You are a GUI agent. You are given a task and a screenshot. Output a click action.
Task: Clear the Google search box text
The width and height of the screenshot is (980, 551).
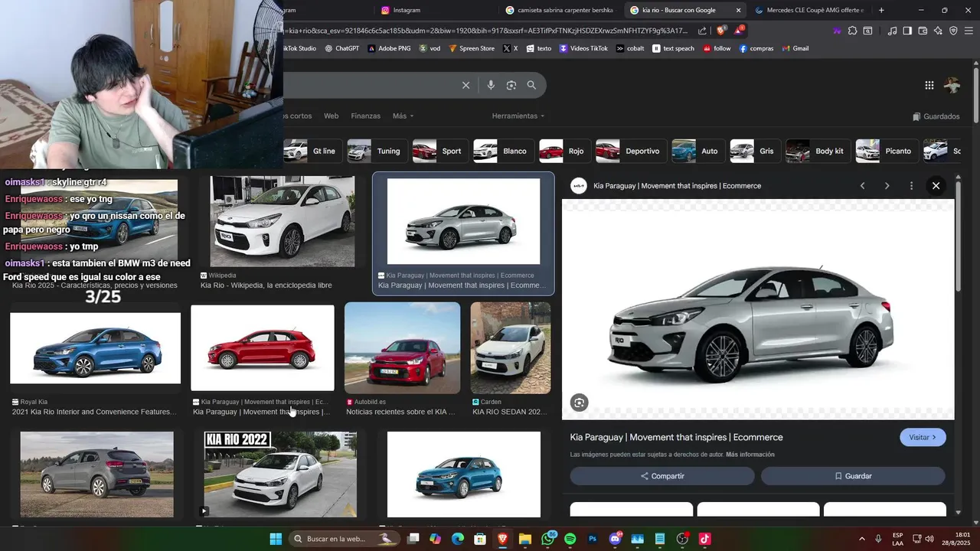tap(465, 85)
